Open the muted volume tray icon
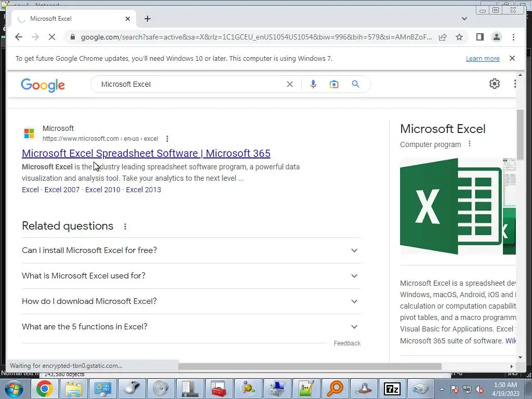The height and width of the screenshot is (399, 532). click(480, 389)
